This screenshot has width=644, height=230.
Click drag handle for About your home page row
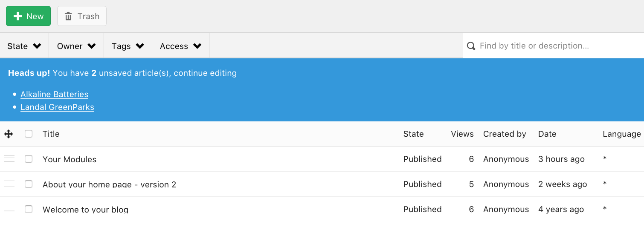pyautogui.click(x=9, y=184)
